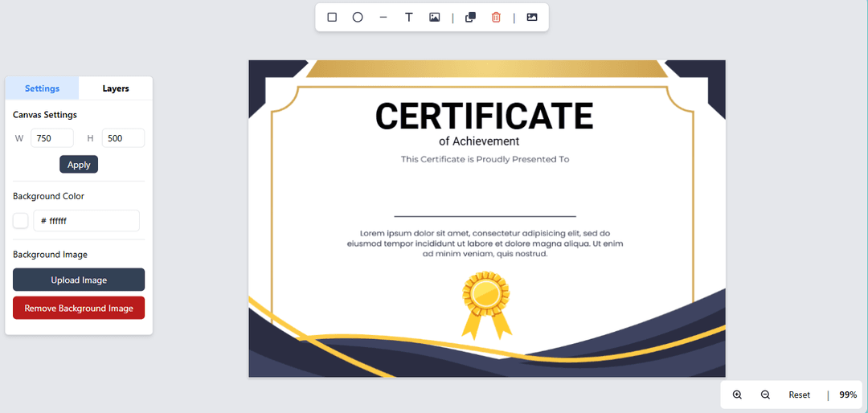Select the CERTIFICATE heading on canvas
The height and width of the screenshot is (413, 868).
coord(485,117)
